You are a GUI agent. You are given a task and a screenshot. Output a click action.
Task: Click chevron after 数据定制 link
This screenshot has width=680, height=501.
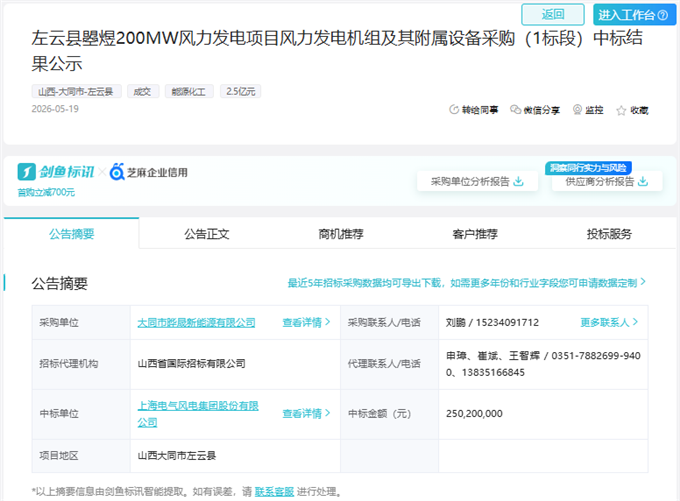[x=643, y=282]
